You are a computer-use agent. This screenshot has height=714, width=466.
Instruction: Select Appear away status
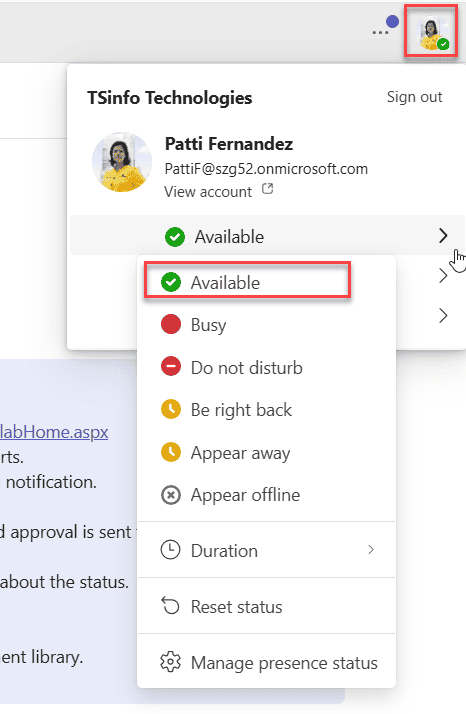pos(266,453)
